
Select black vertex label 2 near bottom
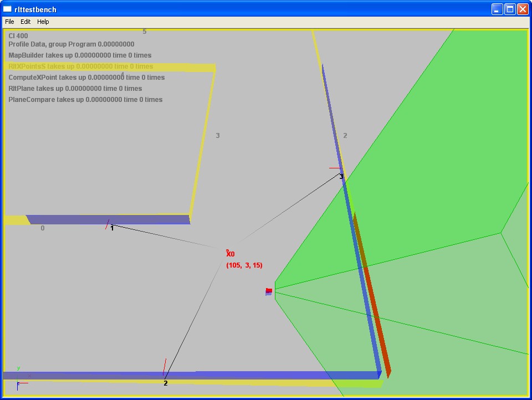[x=165, y=383]
